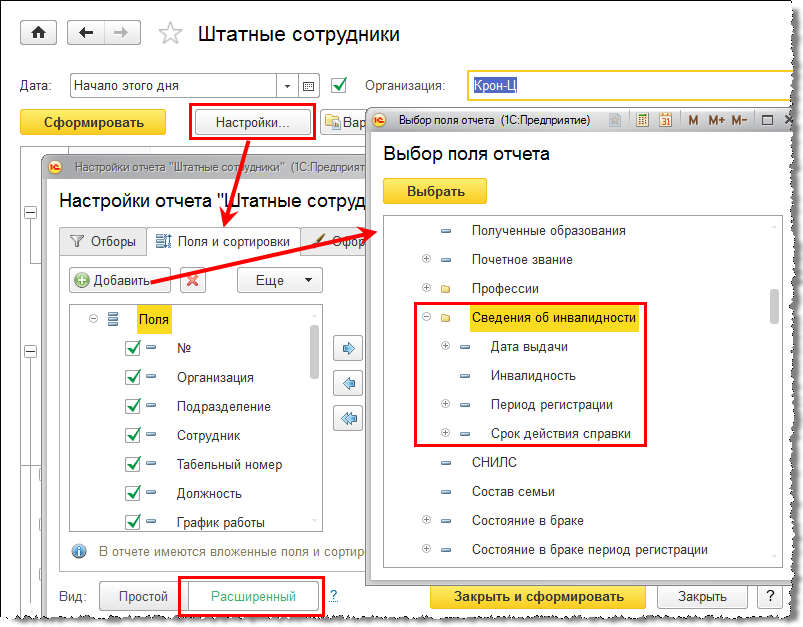The image size is (803, 627).
Task: Uncheck the Табельный номер field checkbox
Action: 133,464
